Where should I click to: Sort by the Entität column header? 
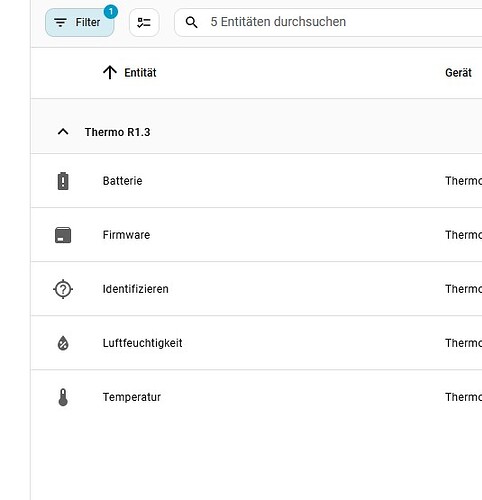pyautogui.click(x=140, y=73)
